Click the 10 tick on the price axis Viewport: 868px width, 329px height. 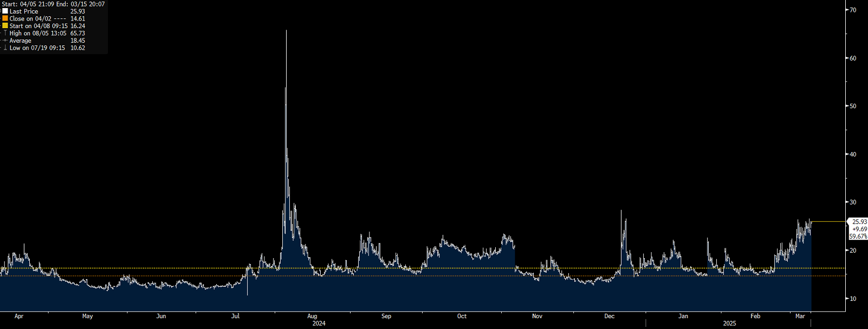(x=853, y=299)
